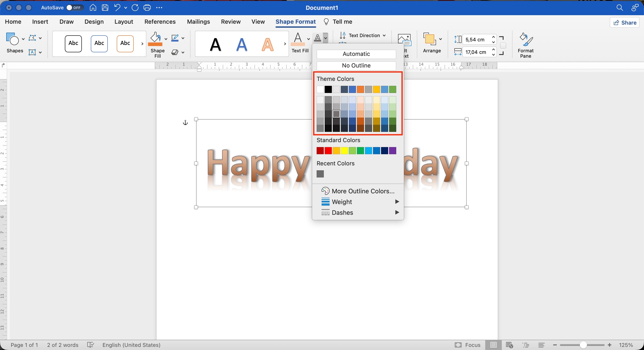Click the Shape Outline pen icon
Viewport: 644px width, 350px height.
(175, 38)
